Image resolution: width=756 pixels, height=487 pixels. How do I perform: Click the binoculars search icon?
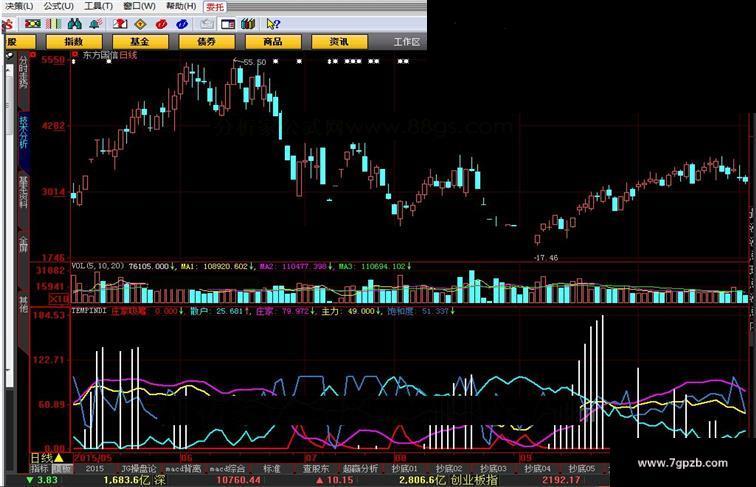[x=74, y=24]
